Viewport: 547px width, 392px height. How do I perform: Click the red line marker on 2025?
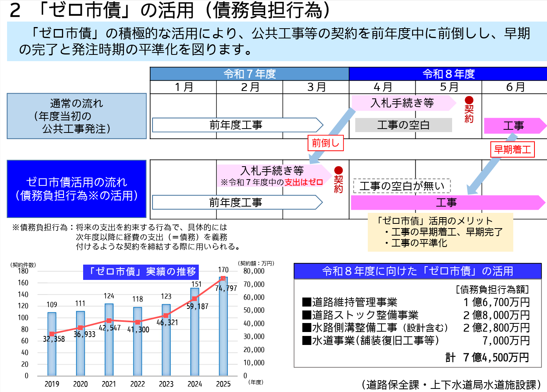click(223, 278)
